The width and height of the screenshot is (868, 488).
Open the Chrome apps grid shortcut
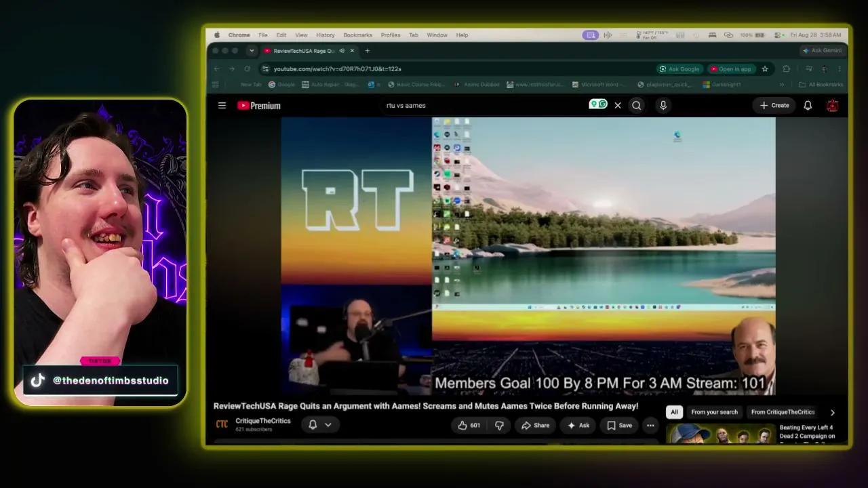(216, 85)
